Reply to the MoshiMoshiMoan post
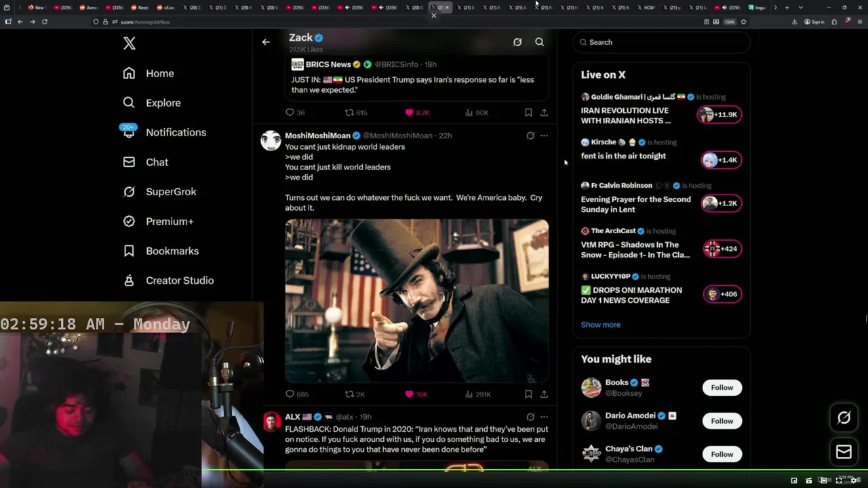This screenshot has width=868, height=488. click(x=297, y=394)
